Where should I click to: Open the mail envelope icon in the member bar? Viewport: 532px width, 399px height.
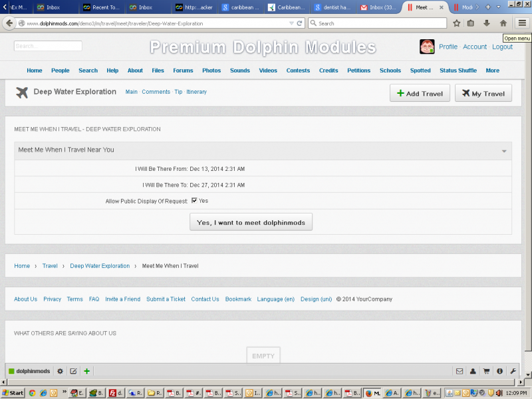point(460,371)
